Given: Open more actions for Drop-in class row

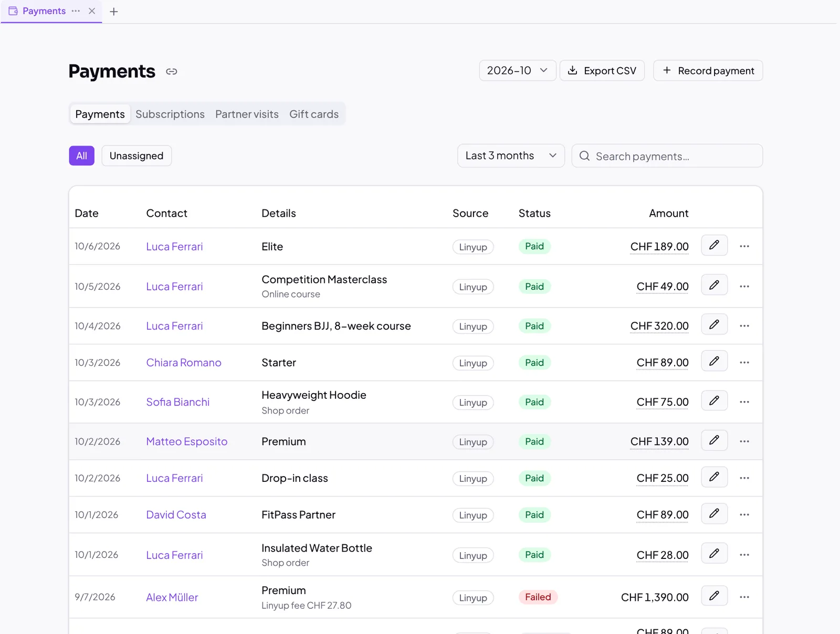Looking at the screenshot, I should click(x=744, y=478).
